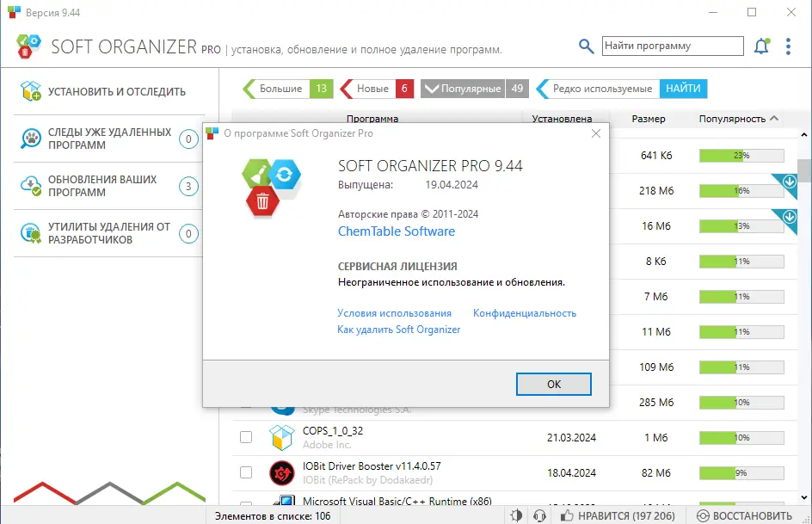Click the Install and trace box icon
The width and height of the screenshot is (812, 524).
(31, 90)
